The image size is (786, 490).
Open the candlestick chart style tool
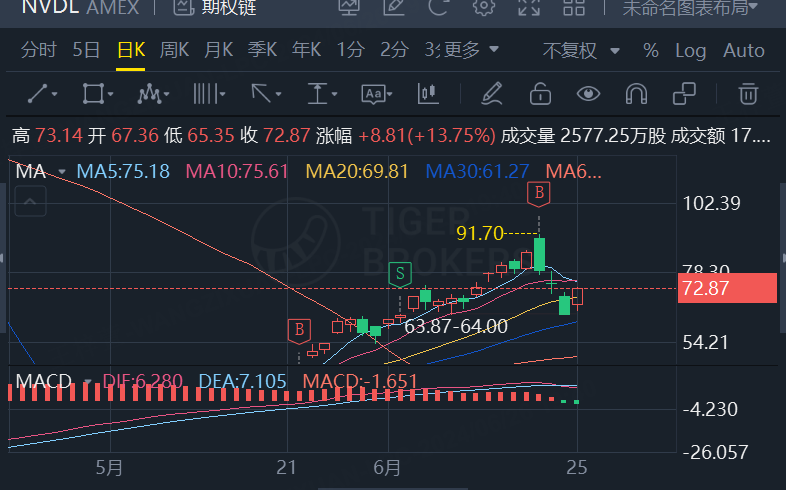point(428,94)
